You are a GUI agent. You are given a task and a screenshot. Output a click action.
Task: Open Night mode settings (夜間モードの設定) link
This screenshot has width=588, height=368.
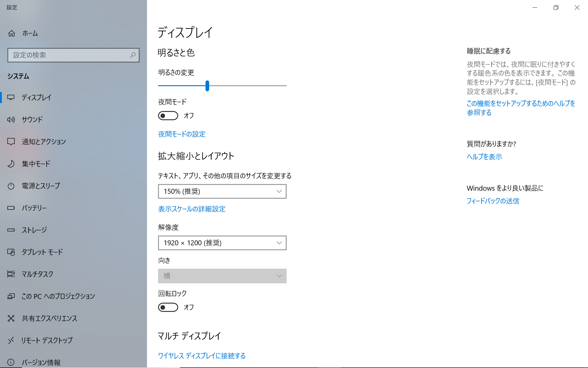point(182,134)
